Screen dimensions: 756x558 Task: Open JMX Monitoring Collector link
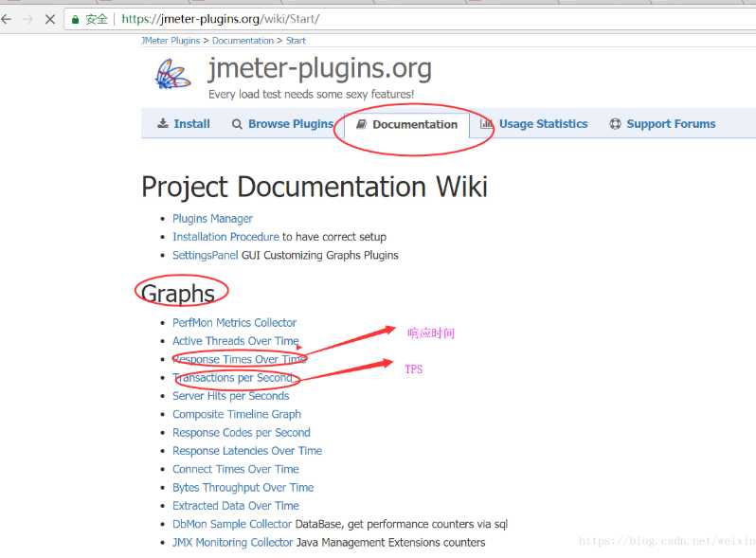coord(233,543)
